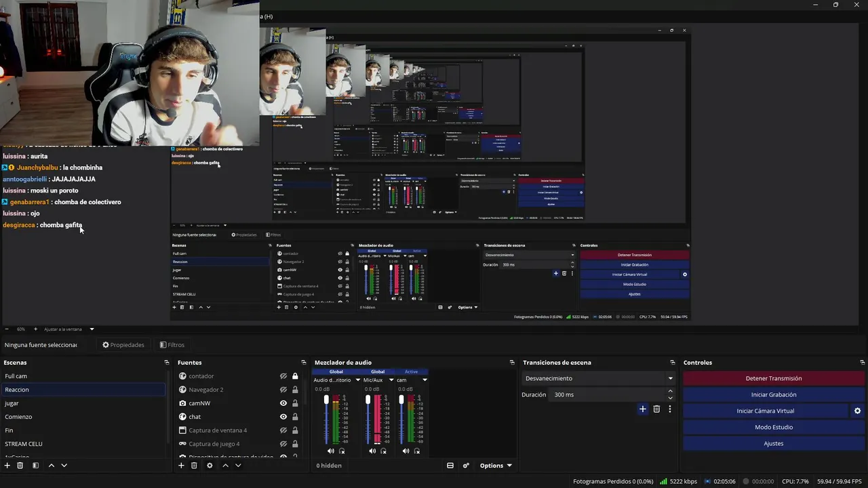Remove selected scene with Escenas trash icon
This screenshot has width=868, height=488.
point(20,466)
